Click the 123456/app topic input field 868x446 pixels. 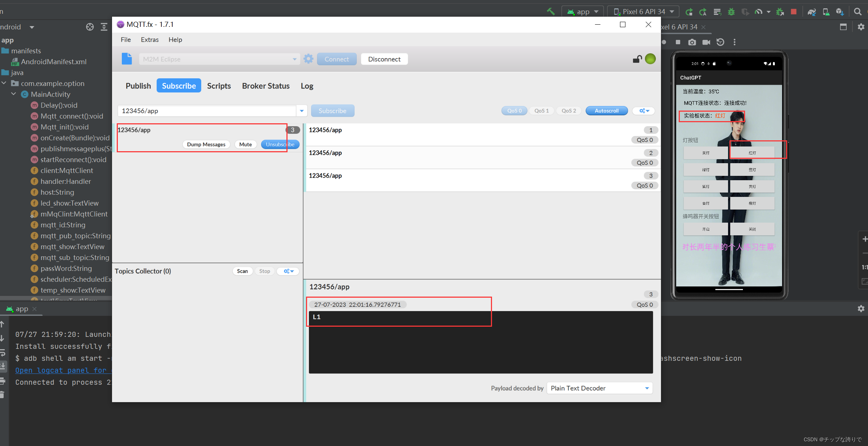click(x=207, y=111)
